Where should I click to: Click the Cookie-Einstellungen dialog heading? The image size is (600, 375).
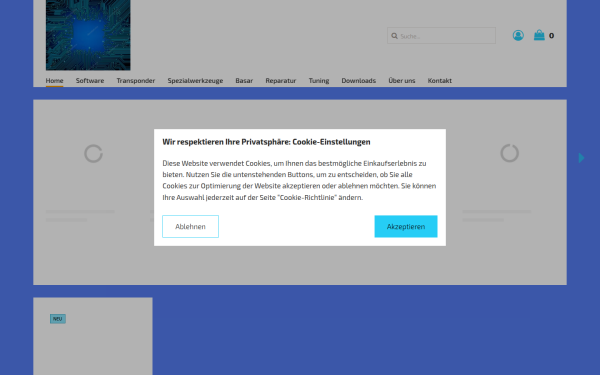pyautogui.click(x=266, y=142)
